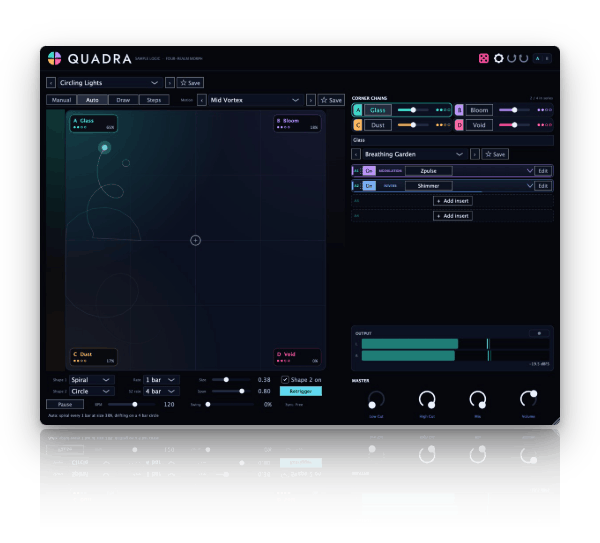
Task: Select the A Glass corner card on pad
Action: pos(93,124)
